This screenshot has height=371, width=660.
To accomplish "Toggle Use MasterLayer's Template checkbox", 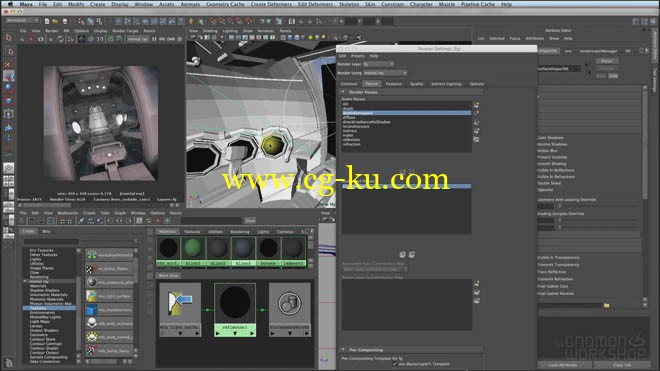I will (394, 364).
